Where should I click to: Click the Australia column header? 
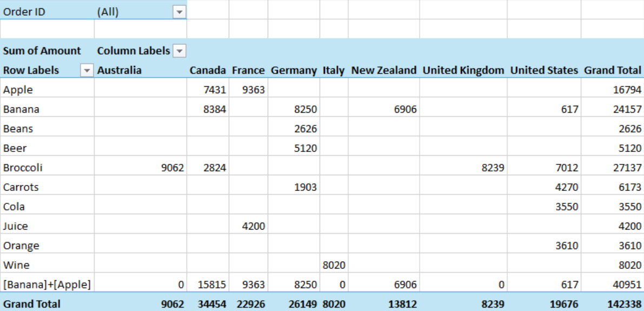coord(119,70)
